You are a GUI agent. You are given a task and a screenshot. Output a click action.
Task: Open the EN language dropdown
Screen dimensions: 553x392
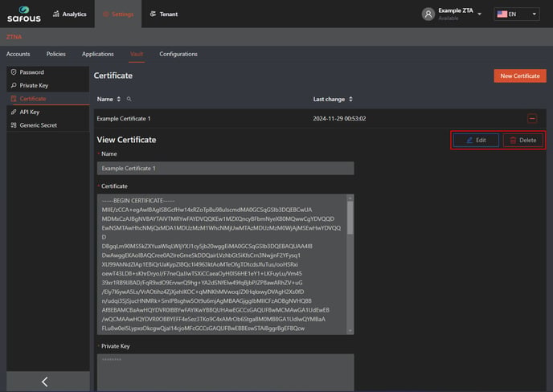tap(517, 14)
